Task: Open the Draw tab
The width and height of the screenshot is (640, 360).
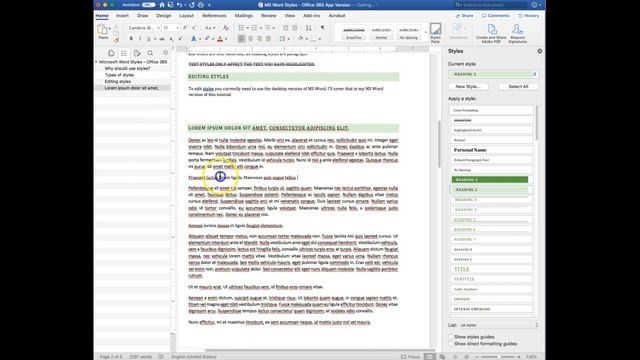Action: coord(142,16)
